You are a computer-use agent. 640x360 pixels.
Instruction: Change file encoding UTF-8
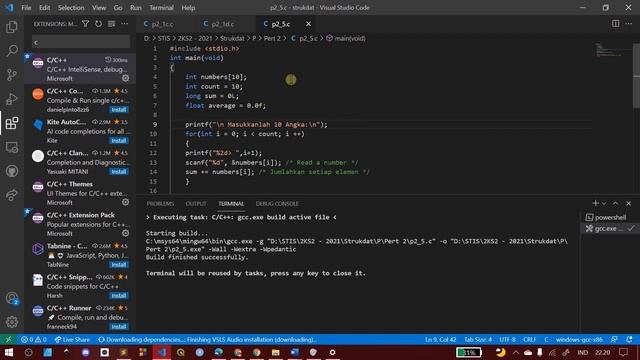coord(507,340)
